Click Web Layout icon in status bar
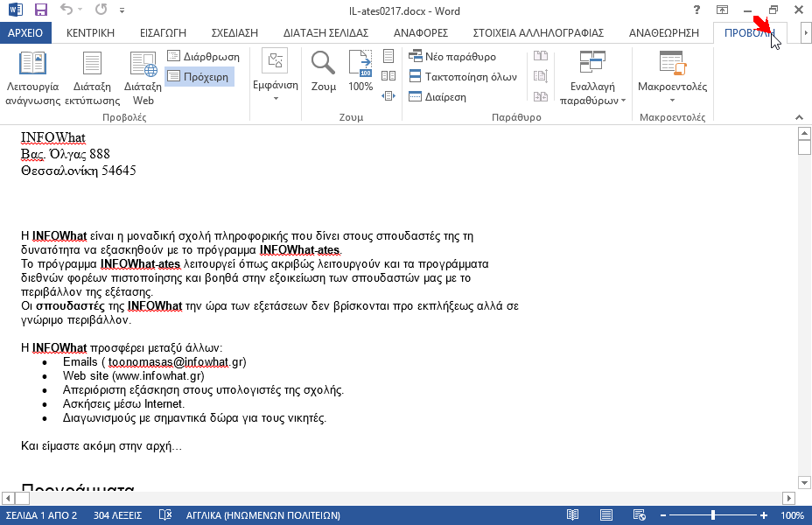This screenshot has width=812, height=525. pos(640,515)
